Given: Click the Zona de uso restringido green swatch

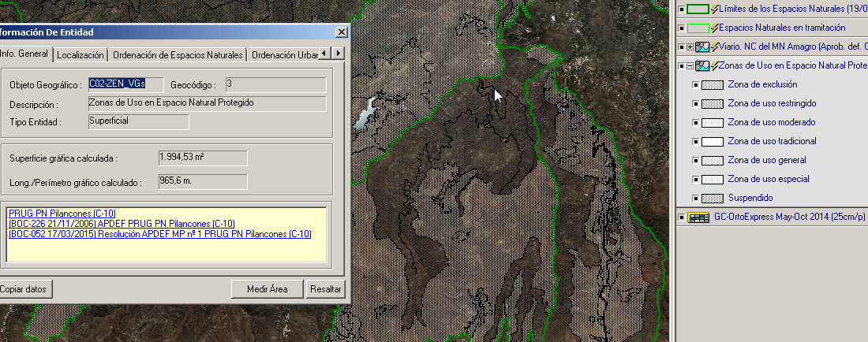Looking at the screenshot, I should pyautogui.click(x=712, y=104).
